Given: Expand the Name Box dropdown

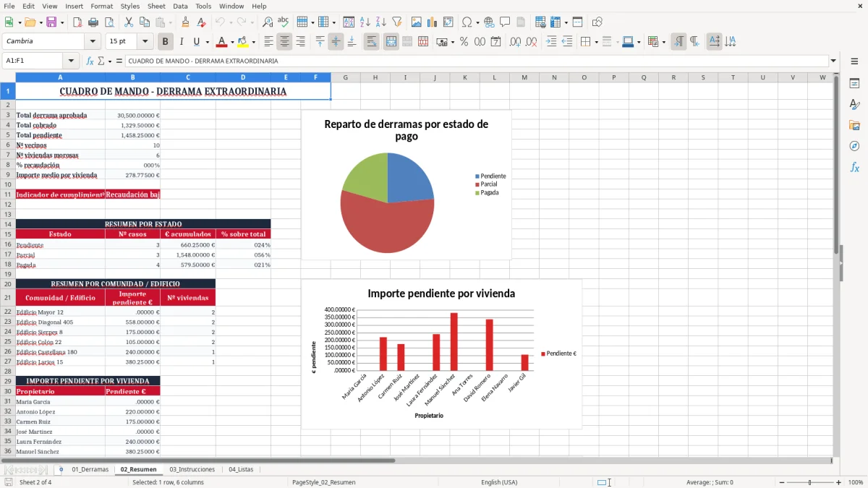Looking at the screenshot, I should [71, 61].
